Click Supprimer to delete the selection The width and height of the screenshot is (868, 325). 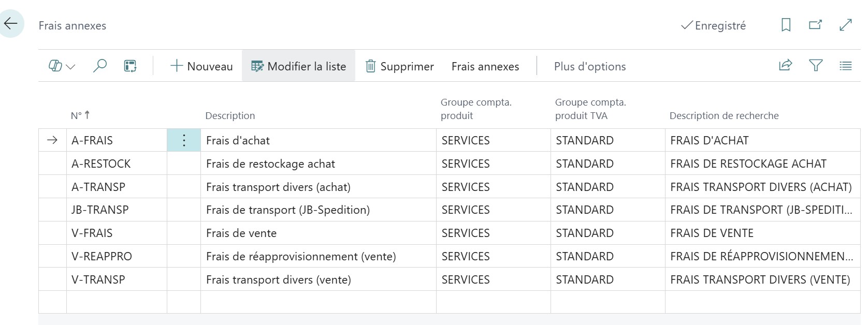[399, 66]
